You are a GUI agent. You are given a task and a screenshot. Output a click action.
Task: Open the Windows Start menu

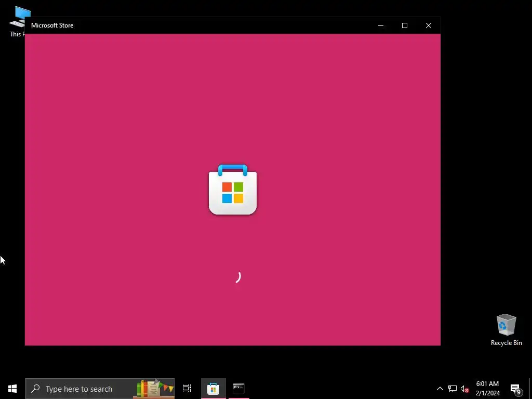12,389
